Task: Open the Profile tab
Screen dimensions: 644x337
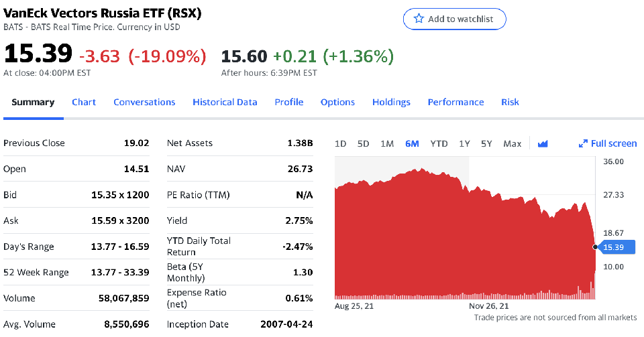Action: tap(289, 103)
